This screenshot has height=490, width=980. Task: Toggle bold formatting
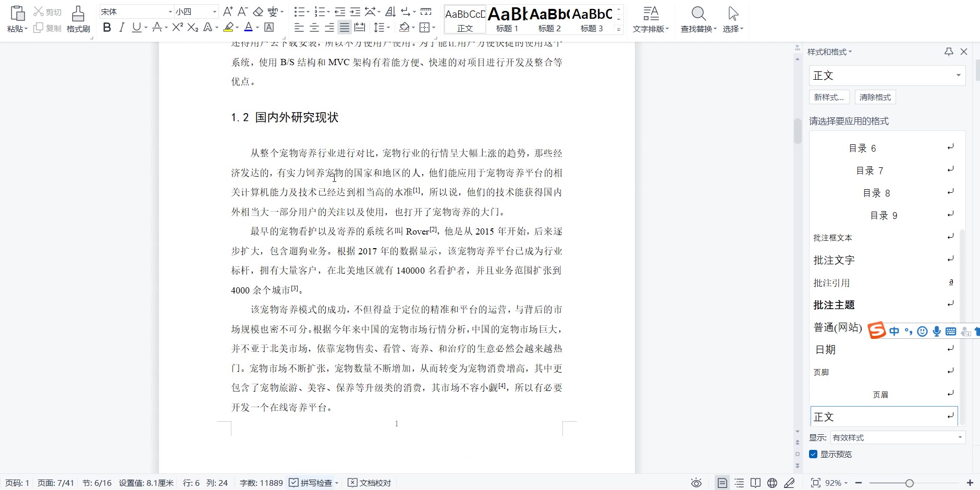point(107,27)
